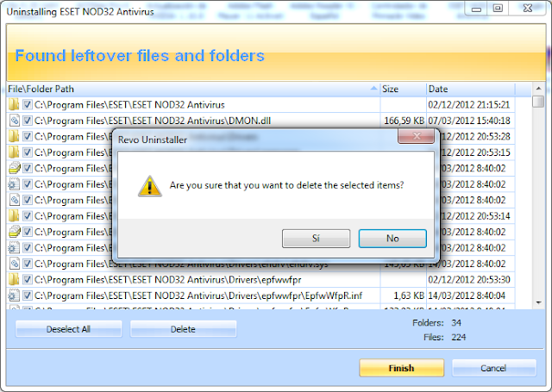Confirm deletion with the Sí button
The width and height of the screenshot is (552, 392).
tap(317, 239)
